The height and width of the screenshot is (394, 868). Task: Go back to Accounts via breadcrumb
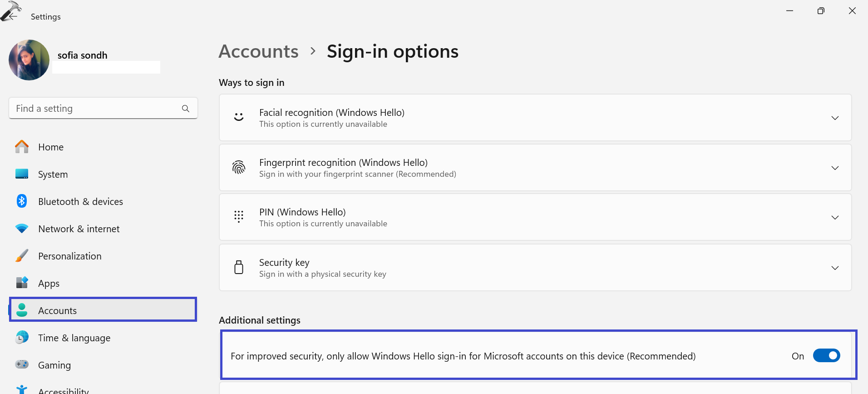click(258, 52)
